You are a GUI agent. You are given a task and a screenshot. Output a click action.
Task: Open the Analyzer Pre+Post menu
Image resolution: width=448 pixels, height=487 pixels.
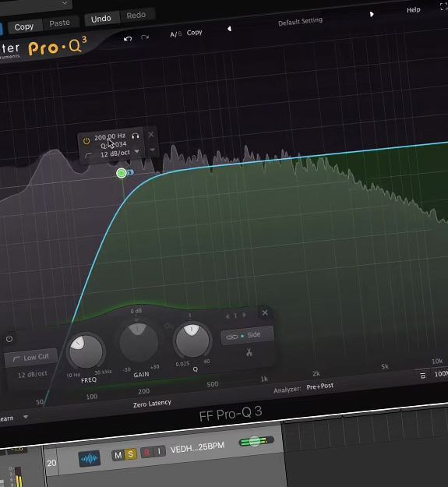(319, 386)
